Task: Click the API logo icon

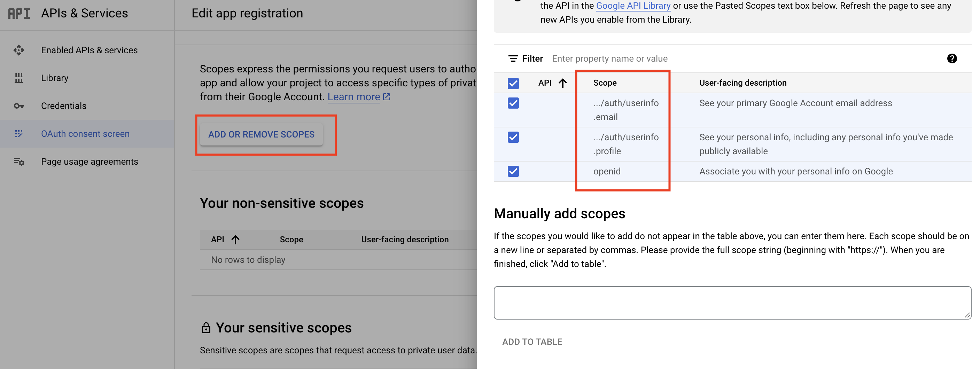Action: [19, 13]
